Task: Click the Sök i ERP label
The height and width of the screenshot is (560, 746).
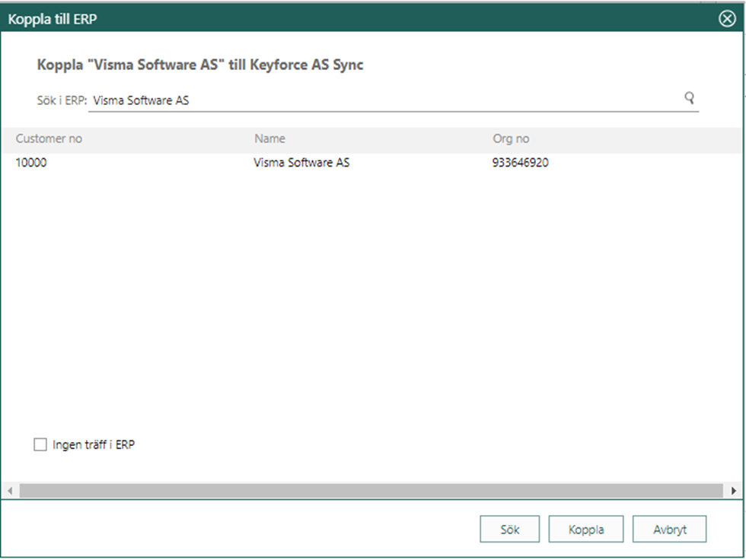Action: [x=62, y=100]
